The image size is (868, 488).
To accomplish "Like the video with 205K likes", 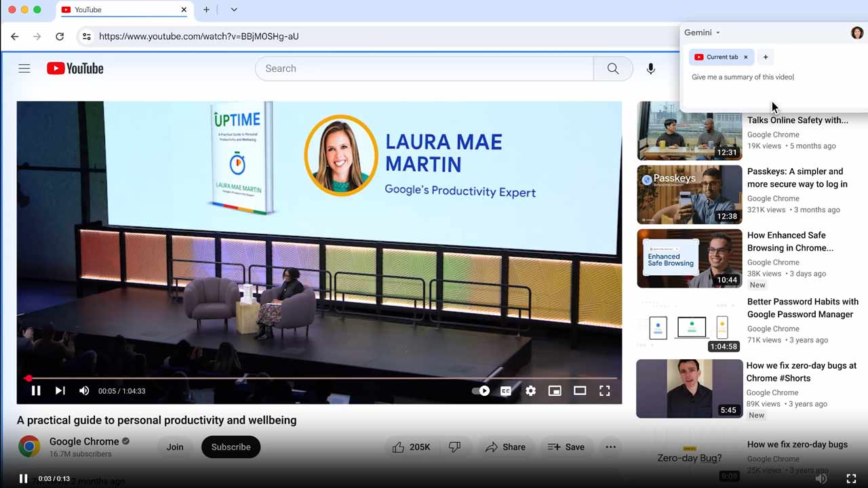I will [x=411, y=447].
